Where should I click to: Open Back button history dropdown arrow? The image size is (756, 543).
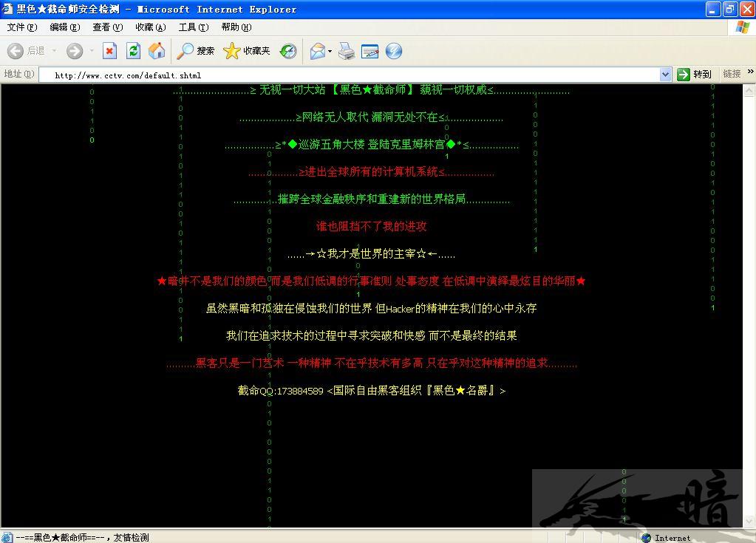[54, 50]
